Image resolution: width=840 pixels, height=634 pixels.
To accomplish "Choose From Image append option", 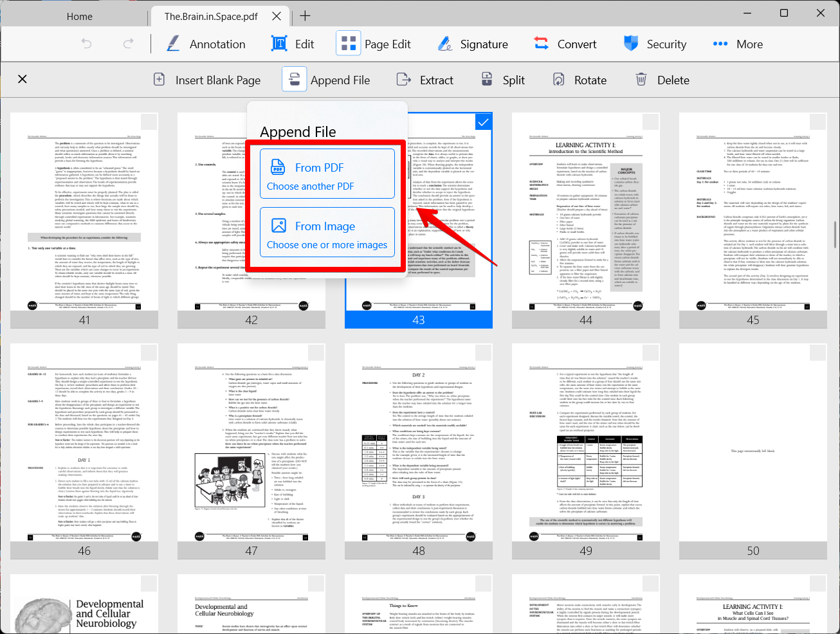I will 327,234.
